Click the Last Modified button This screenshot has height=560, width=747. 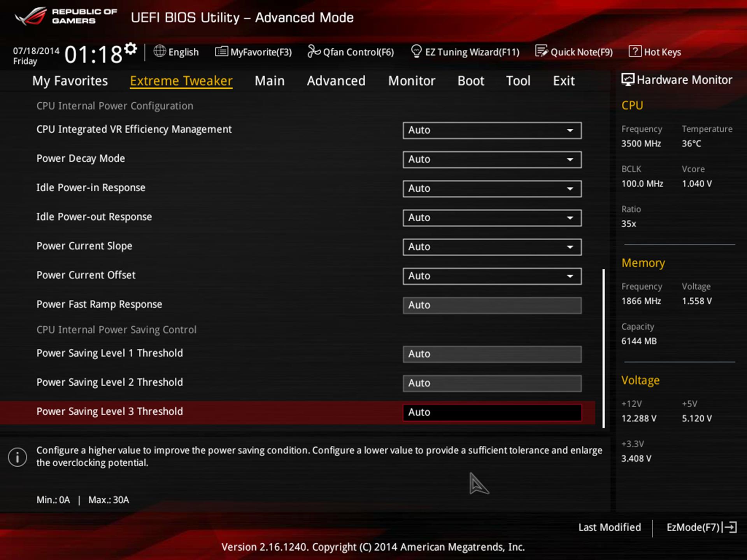(609, 527)
